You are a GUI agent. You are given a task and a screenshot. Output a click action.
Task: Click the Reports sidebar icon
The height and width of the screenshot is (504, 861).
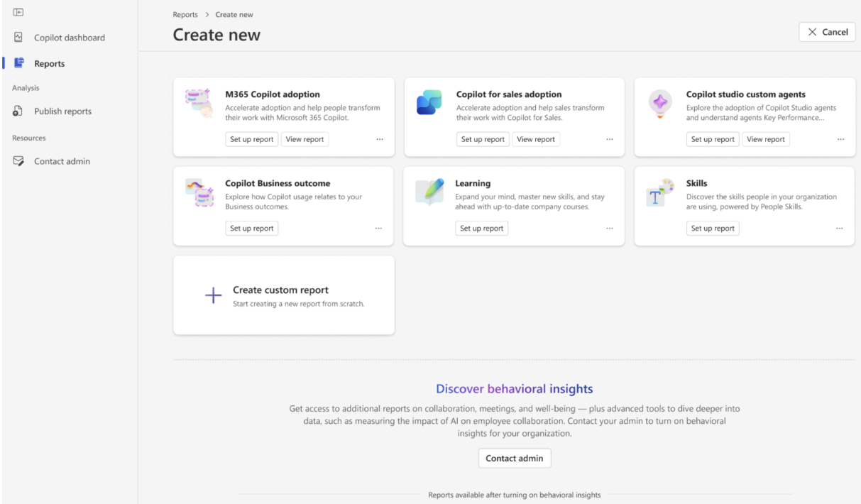tap(19, 63)
